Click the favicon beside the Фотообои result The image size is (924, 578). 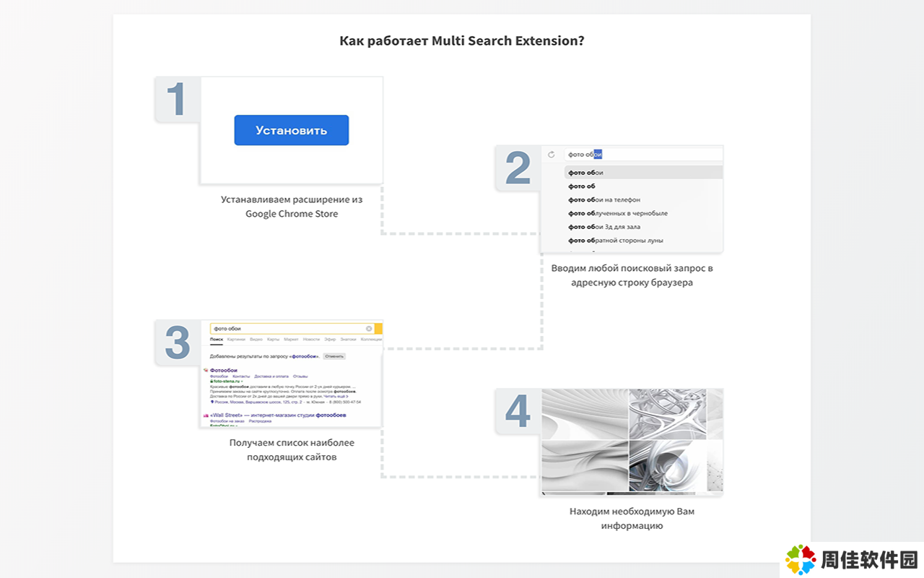tap(206, 370)
